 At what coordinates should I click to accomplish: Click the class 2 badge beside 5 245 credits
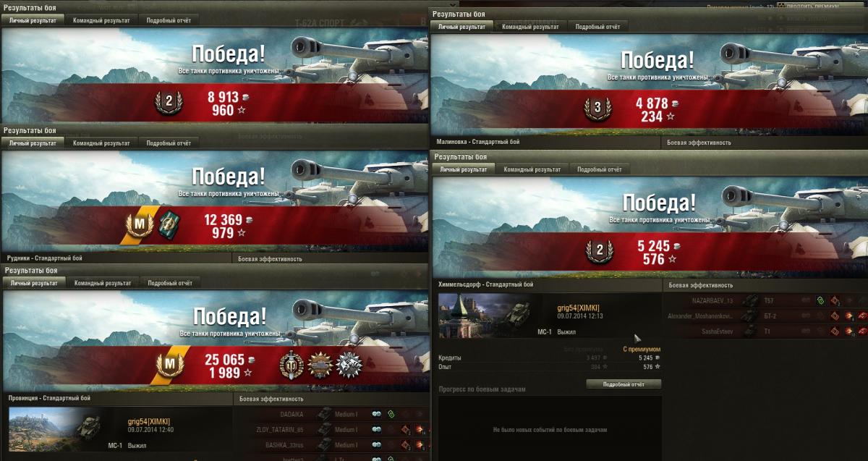(599, 252)
